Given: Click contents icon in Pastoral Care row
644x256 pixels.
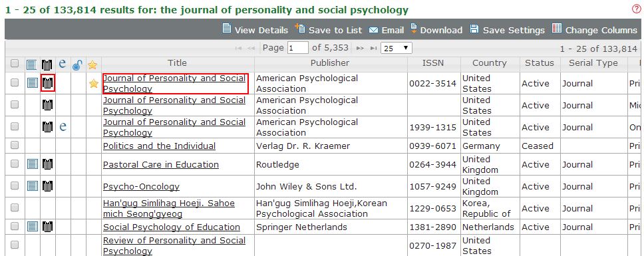Looking at the screenshot, I should 32,164.
